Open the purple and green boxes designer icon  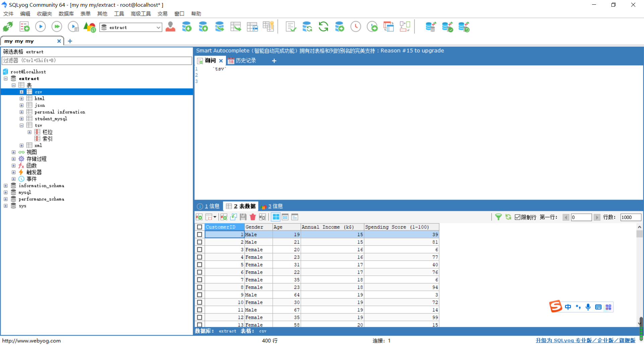pyautogui.click(x=405, y=27)
